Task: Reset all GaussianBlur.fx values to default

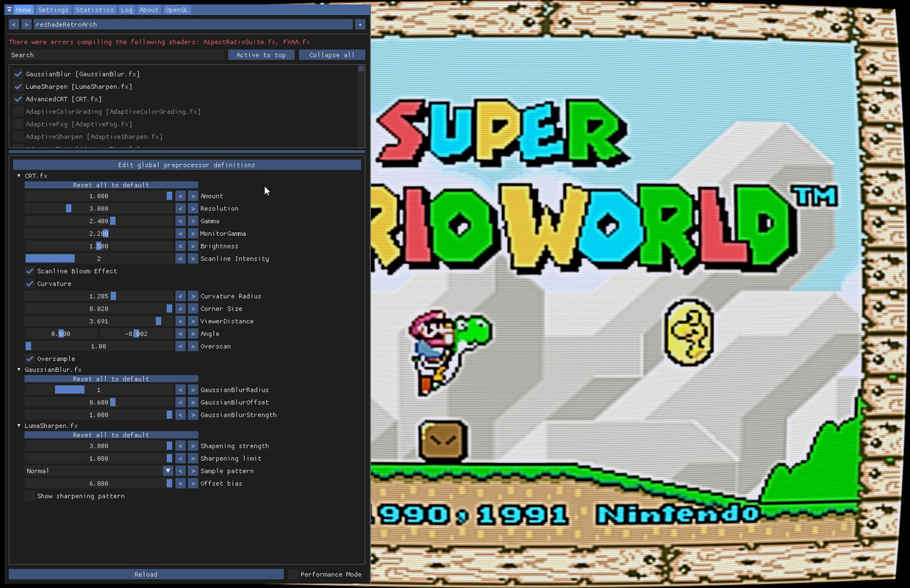Action: coord(111,379)
